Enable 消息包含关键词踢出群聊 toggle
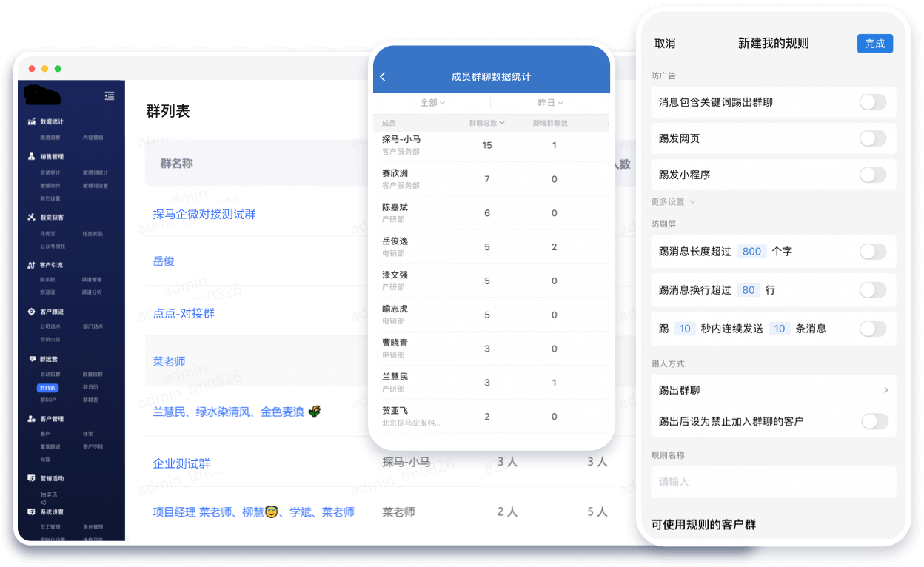 point(873,103)
